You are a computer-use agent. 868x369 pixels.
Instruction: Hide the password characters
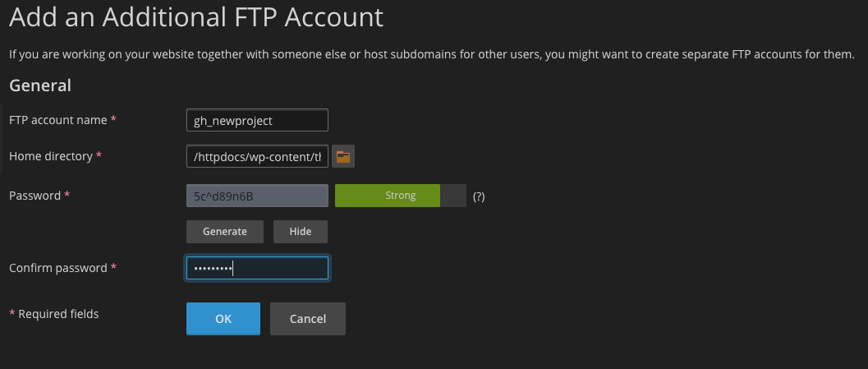pyautogui.click(x=300, y=232)
